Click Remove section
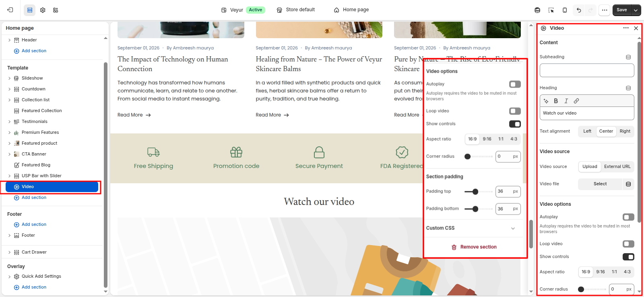The height and width of the screenshot is (297, 644). click(x=474, y=247)
